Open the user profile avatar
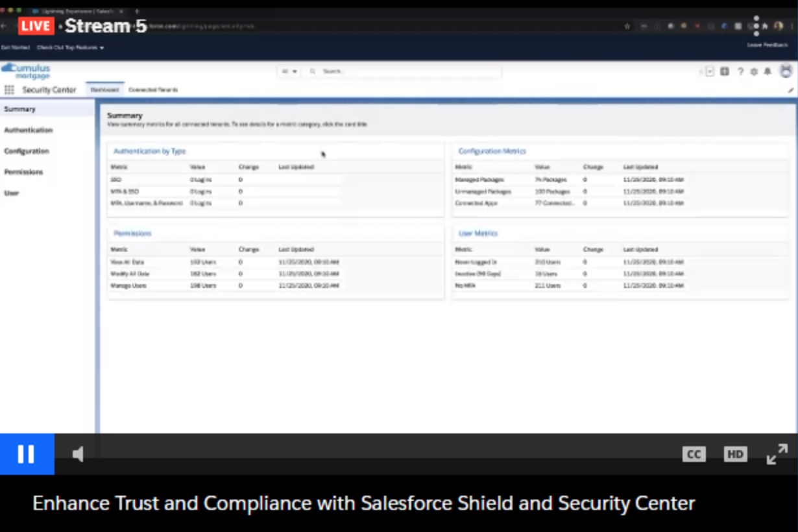798x532 pixels. coord(786,71)
